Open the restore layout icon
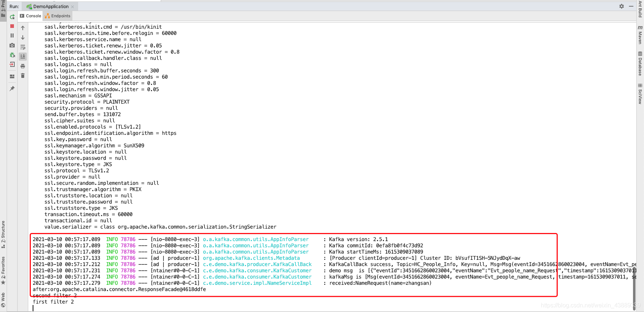The image size is (644, 312). [12, 76]
